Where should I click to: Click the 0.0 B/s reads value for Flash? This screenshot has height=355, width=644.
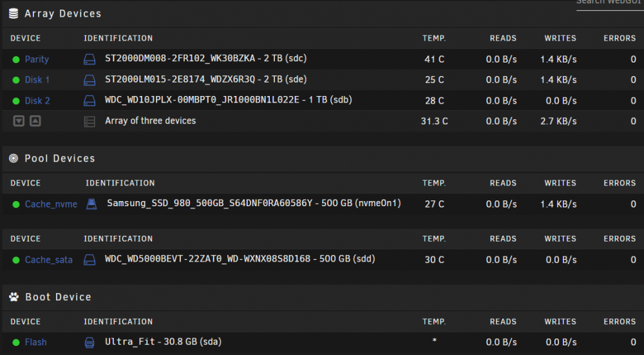pos(501,342)
